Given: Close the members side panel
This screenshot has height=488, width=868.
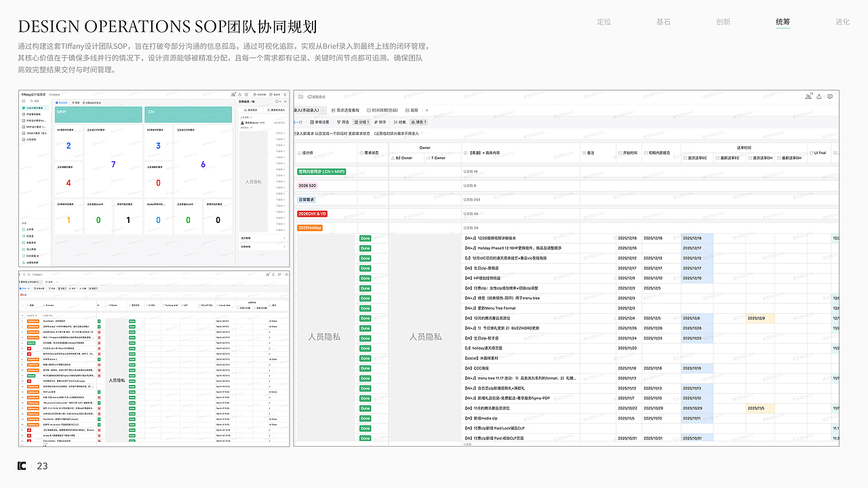Looking at the screenshot, I should [285, 101].
